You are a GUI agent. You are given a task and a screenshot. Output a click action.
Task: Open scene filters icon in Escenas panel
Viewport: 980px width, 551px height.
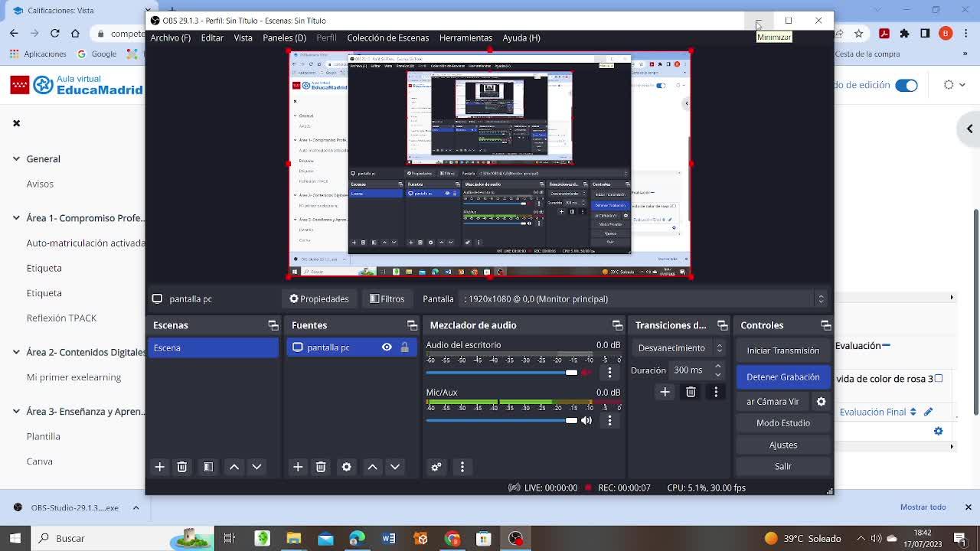coord(208,467)
